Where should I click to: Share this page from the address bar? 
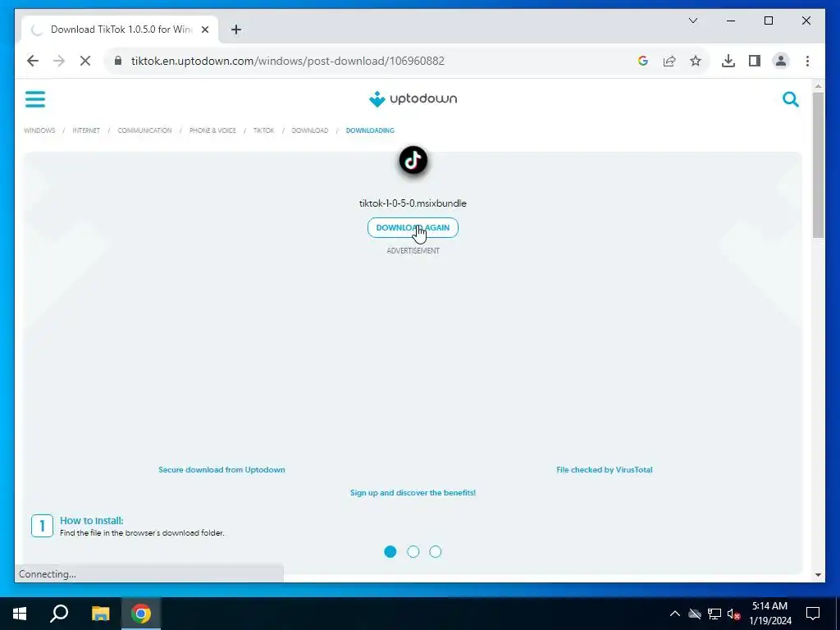(669, 61)
